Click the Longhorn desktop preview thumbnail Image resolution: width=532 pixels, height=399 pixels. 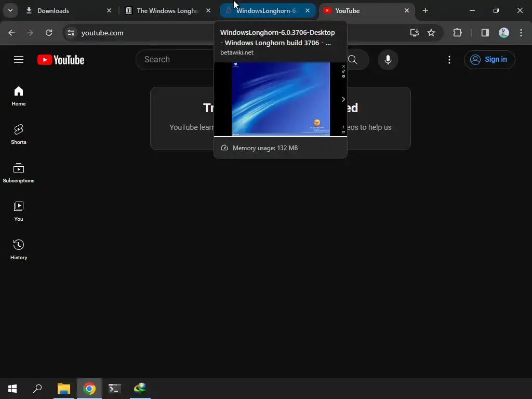[281, 99]
